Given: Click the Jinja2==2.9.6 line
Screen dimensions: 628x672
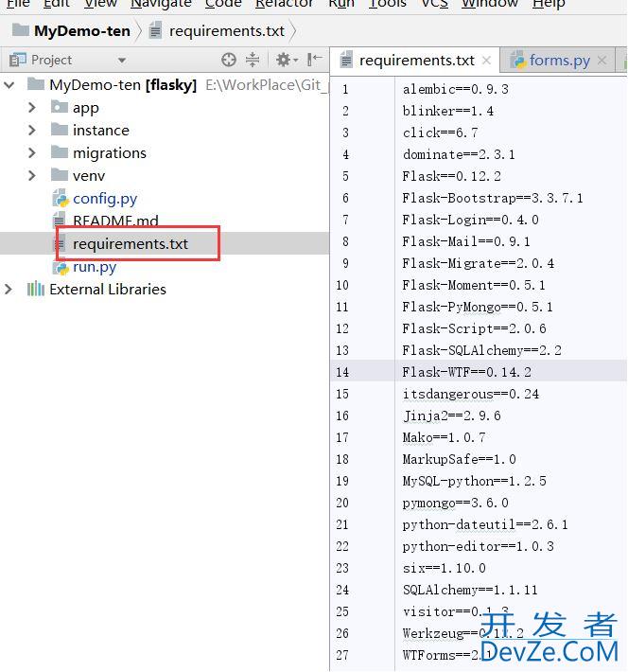Looking at the screenshot, I should coord(451,416).
